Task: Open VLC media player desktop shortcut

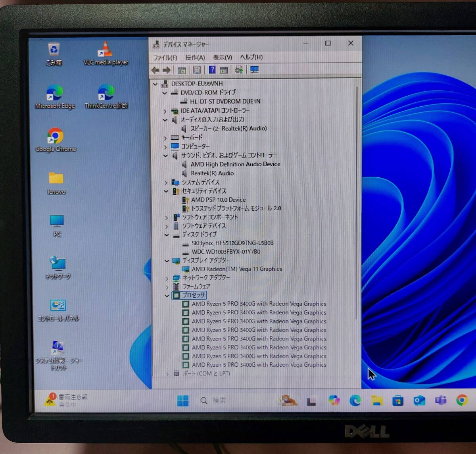Action: (106, 54)
